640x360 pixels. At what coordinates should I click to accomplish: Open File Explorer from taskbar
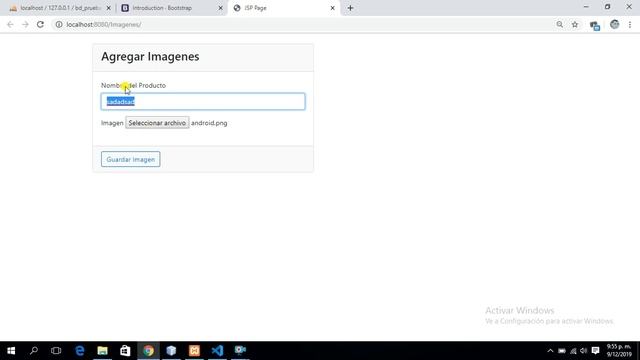pos(102,351)
